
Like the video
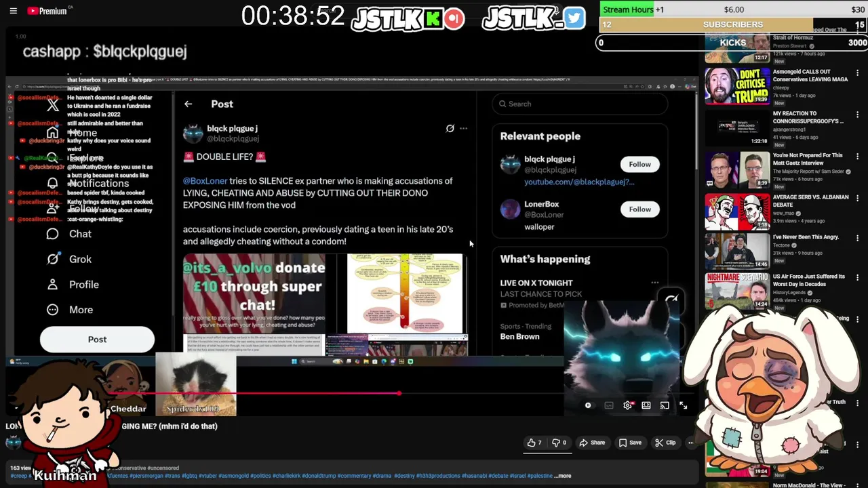pos(534,443)
